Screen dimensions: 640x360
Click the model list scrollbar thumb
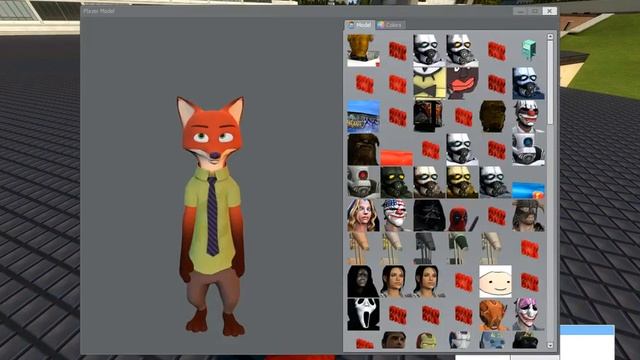pyautogui.click(x=550, y=82)
